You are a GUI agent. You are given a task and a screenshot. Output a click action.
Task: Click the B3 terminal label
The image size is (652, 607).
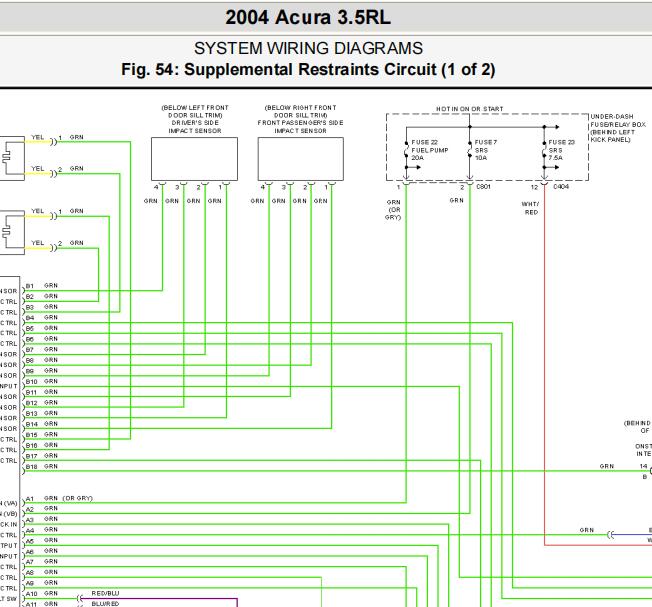click(30, 307)
